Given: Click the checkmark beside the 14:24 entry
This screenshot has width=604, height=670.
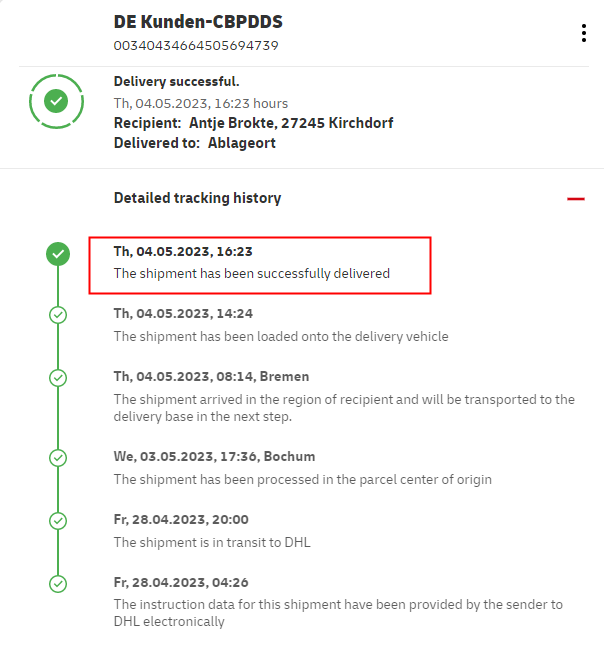Looking at the screenshot, I should click(x=58, y=315).
